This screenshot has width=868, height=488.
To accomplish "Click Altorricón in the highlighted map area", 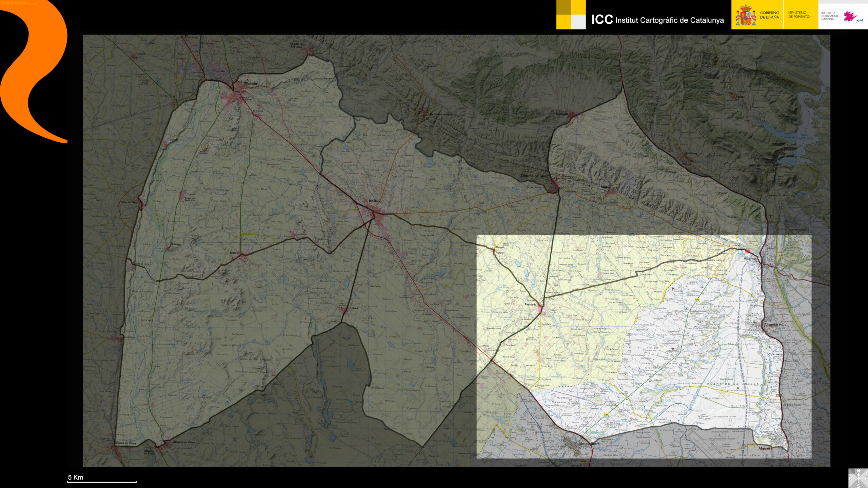I will 531,305.
